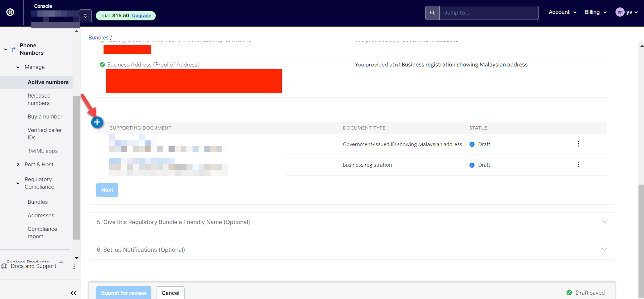Screen dimensions: 644x299
Task: Click in the Jump to search field
Action: coord(488,13)
